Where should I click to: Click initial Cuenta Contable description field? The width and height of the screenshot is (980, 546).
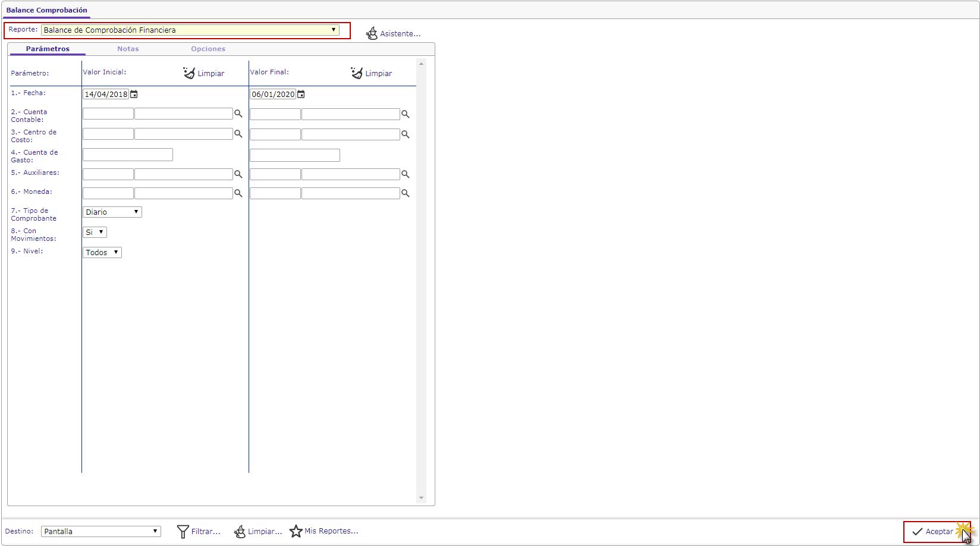(184, 114)
